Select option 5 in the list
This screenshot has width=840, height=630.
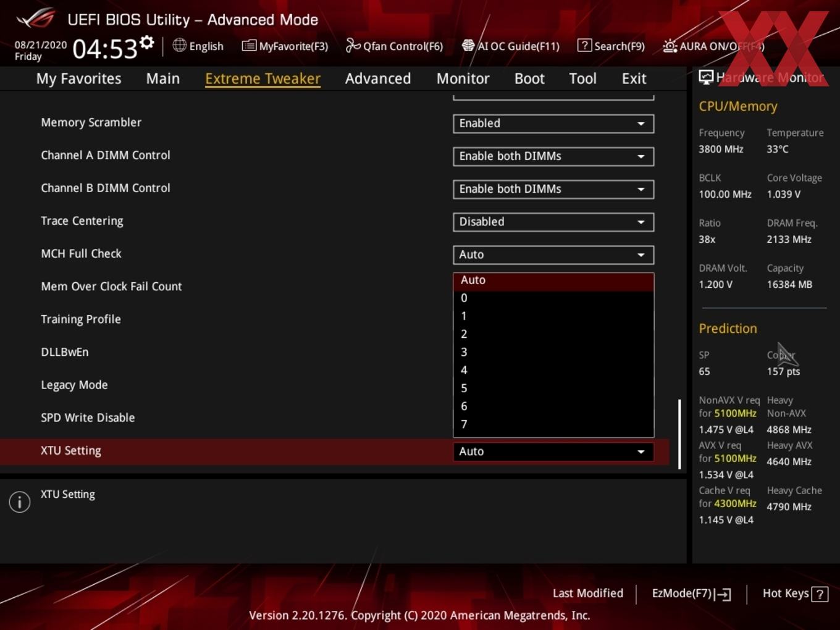[x=553, y=388]
